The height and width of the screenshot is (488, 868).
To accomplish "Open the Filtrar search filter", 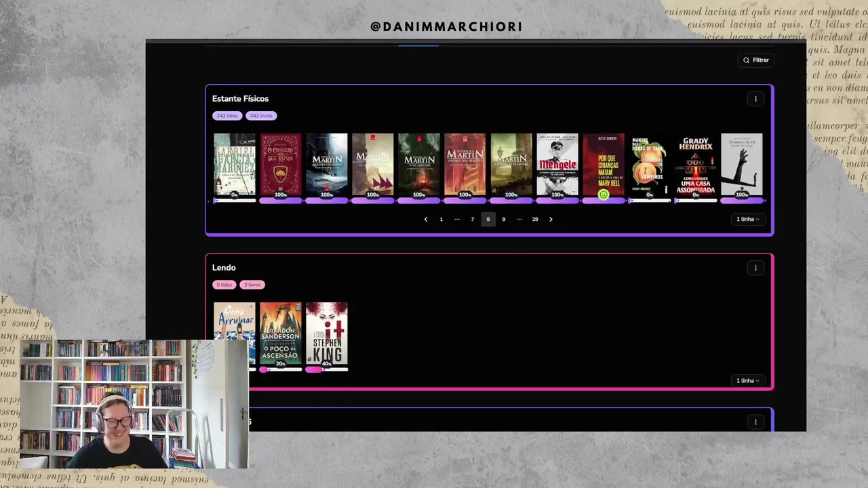I will click(755, 60).
